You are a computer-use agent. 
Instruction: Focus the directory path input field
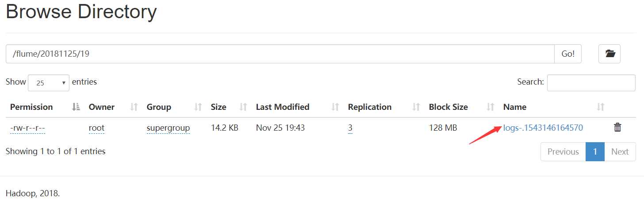click(x=280, y=54)
